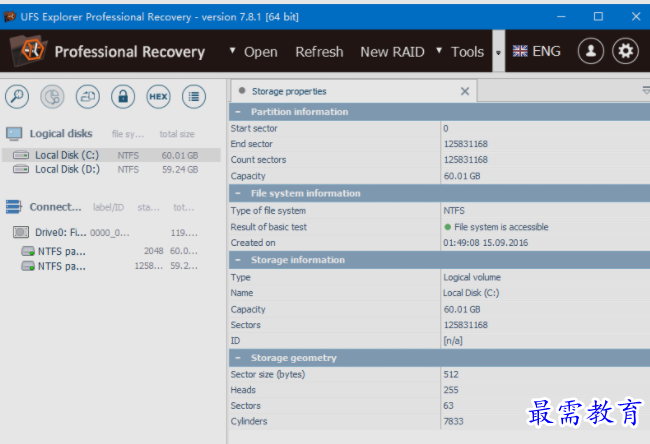
Task: Click the file sy… column header
Action: (x=128, y=134)
